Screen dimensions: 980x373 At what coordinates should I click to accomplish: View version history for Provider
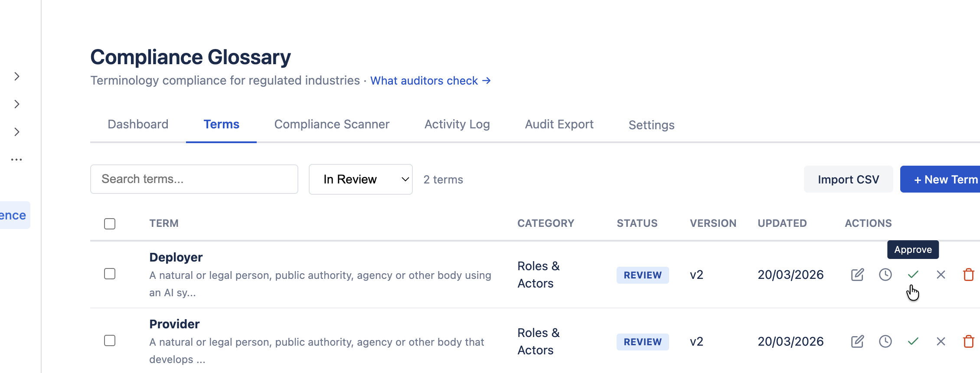tap(885, 341)
